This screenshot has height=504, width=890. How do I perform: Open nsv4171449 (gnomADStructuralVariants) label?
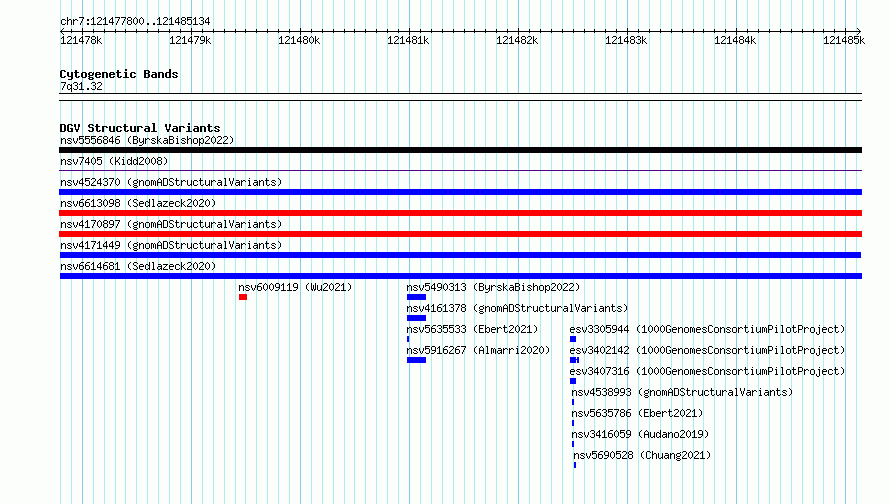coord(171,245)
